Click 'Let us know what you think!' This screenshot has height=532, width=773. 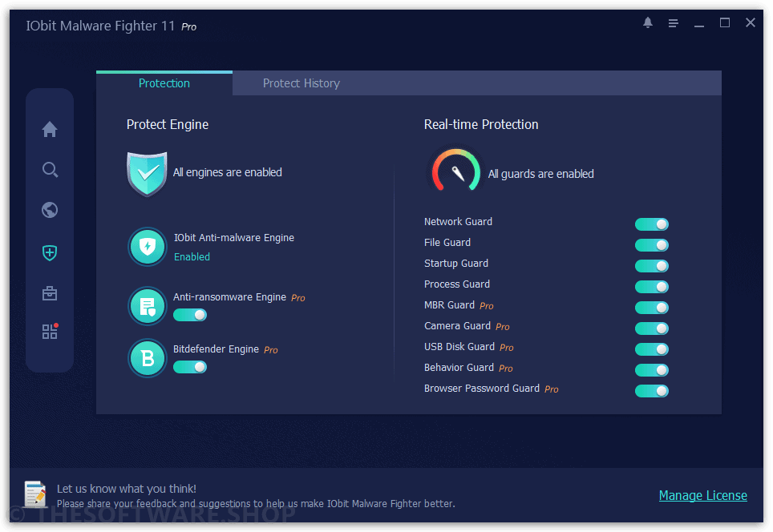(127, 489)
